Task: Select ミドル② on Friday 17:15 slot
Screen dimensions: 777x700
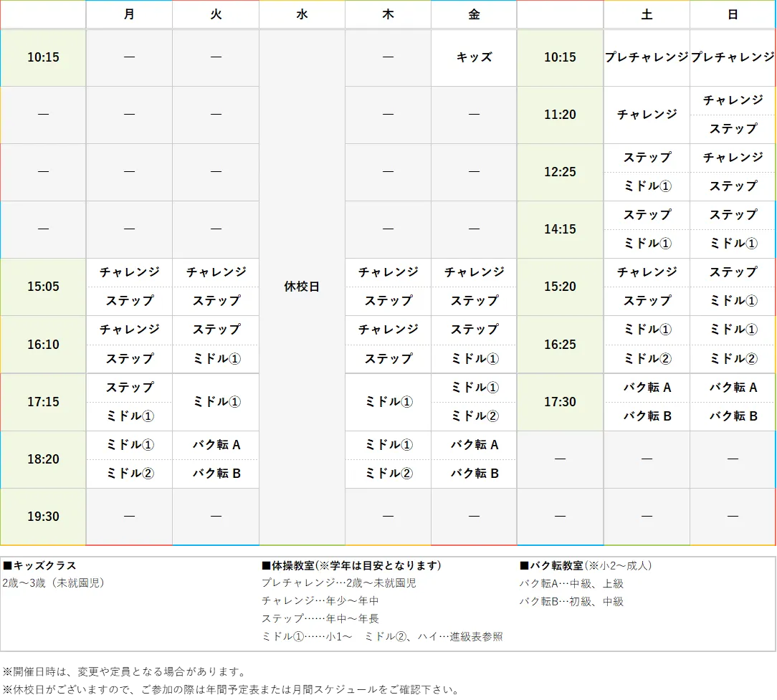Action: pos(473,416)
